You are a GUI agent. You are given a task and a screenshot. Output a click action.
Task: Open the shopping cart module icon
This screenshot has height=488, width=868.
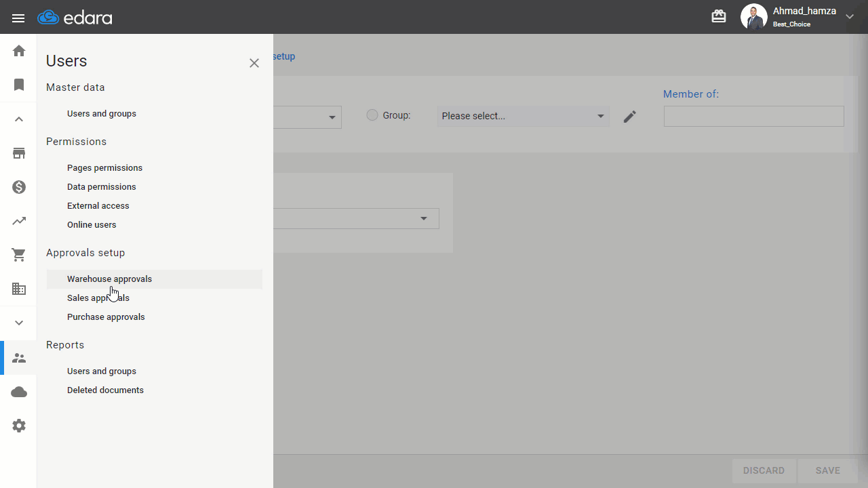(19, 255)
